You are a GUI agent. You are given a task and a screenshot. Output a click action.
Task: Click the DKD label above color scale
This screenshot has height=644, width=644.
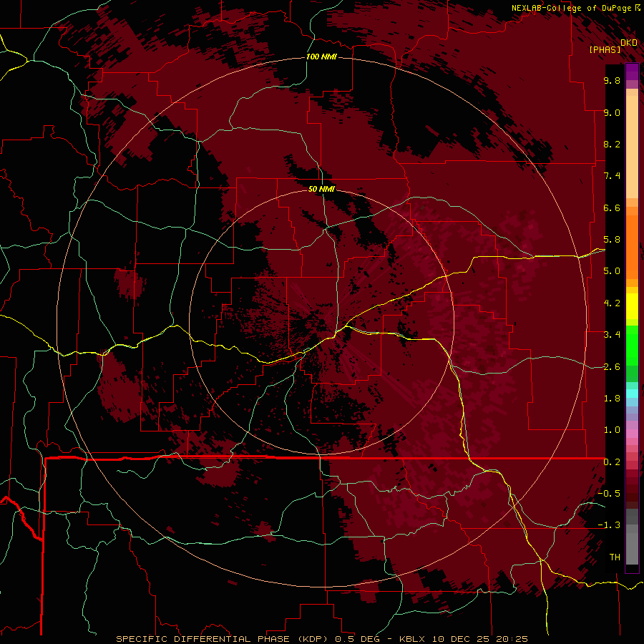629,42
